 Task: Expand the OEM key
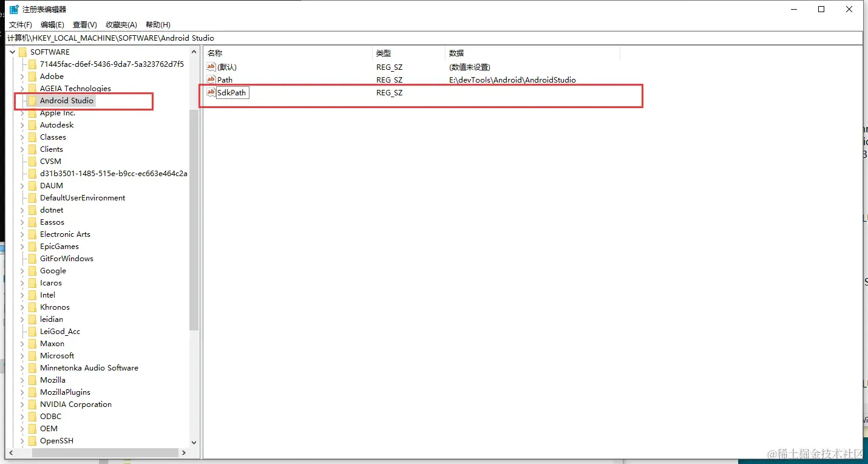(x=22, y=429)
